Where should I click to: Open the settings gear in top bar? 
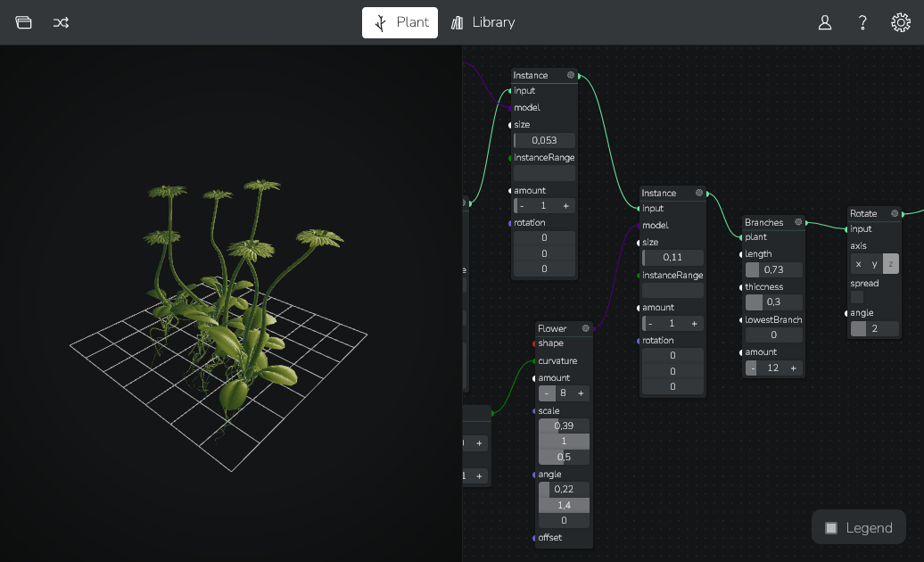(x=901, y=22)
